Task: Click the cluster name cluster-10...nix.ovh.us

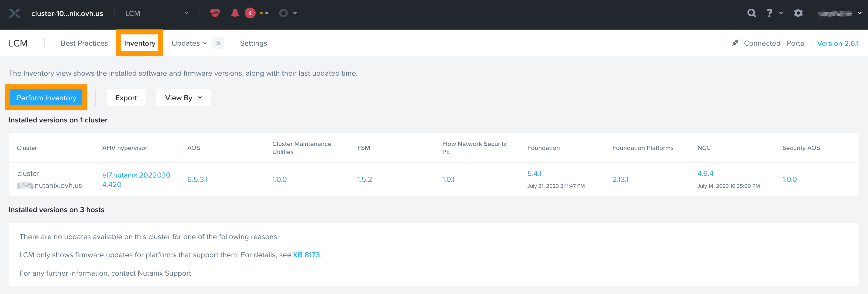Action: pyautogui.click(x=67, y=14)
